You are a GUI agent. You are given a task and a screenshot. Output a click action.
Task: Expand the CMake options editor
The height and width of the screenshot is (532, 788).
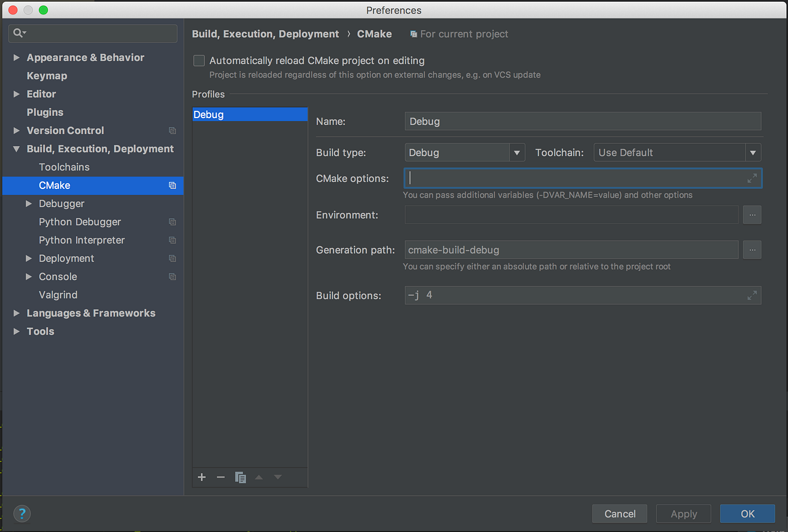(752, 178)
